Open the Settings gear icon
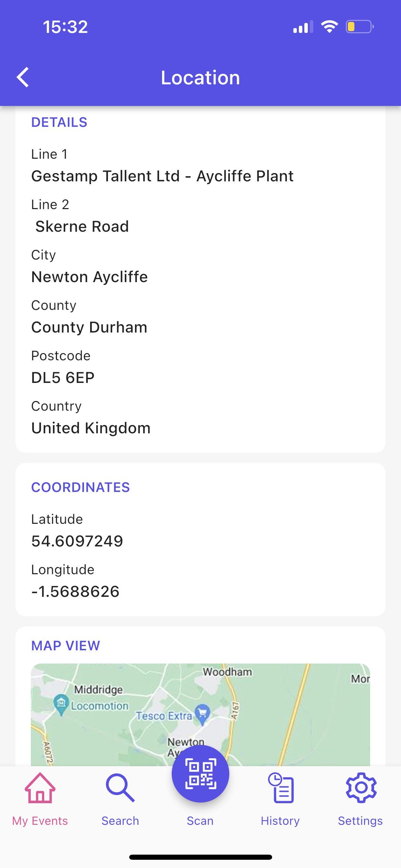 point(361,788)
